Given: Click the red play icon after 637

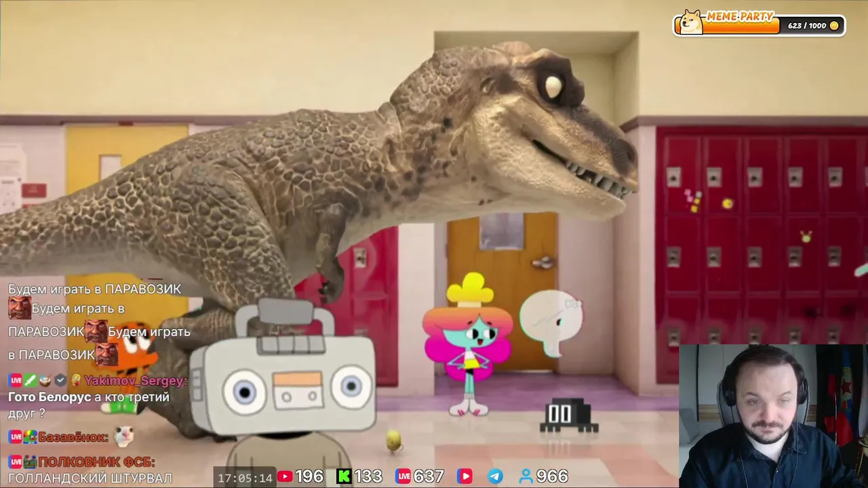Looking at the screenshot, I should [x=465, y=476].
